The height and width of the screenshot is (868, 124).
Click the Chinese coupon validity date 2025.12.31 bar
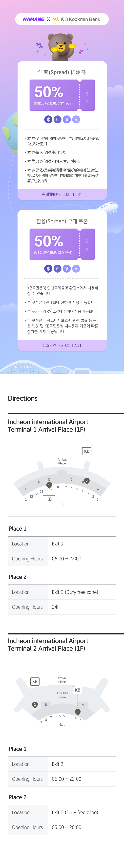click(x=62, y=195)
